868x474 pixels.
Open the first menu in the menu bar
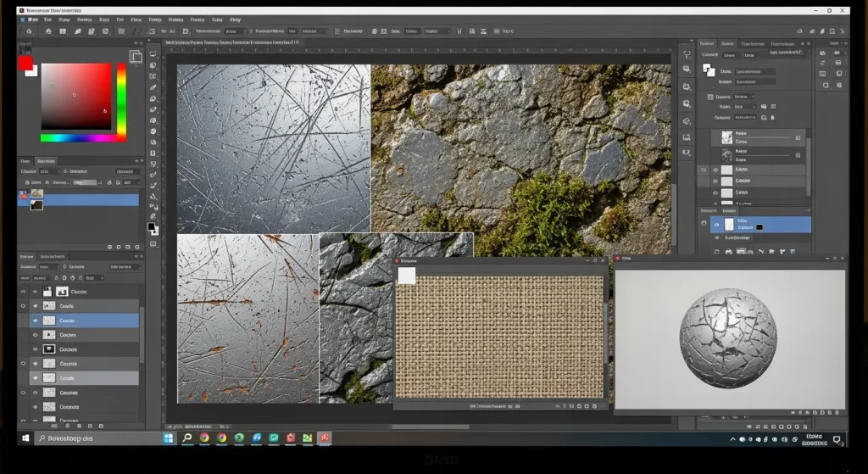(32, 19)
